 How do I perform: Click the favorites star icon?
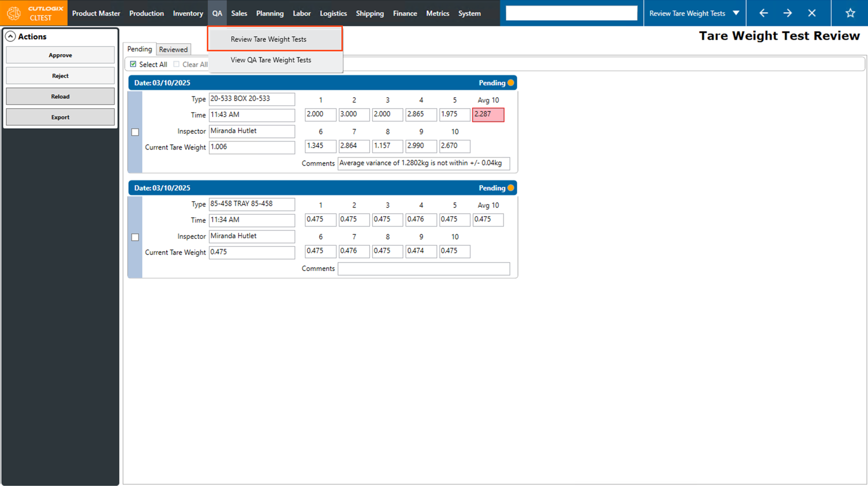[850, 13]
